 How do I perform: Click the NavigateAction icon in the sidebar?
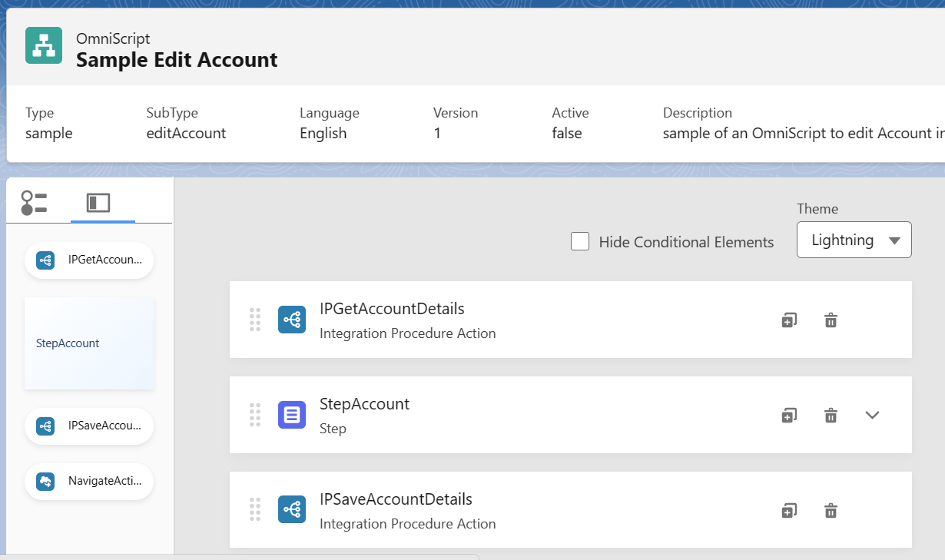click(x=45, y=481)
